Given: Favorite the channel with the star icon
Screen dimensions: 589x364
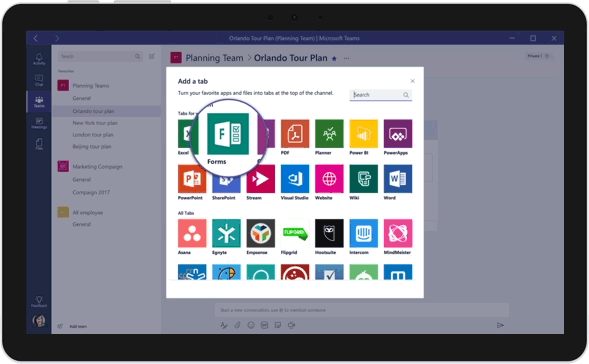Looking at the screenshot, I should (x=334, y=58).
